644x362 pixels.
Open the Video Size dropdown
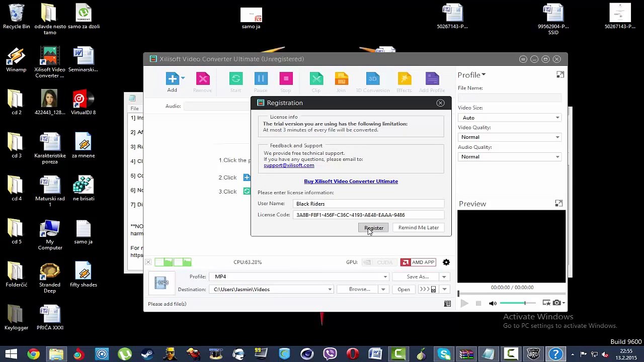pyautogui.click(x=510, y=118)
